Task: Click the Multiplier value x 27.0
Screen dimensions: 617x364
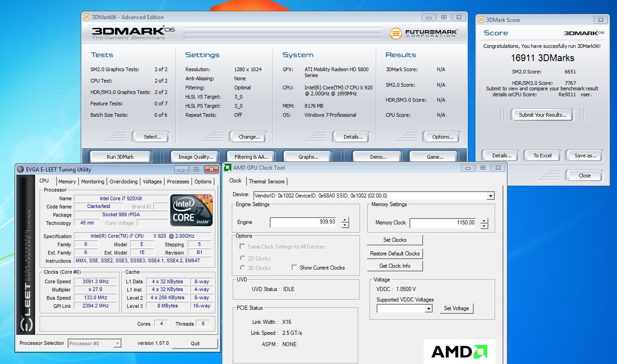Action: tap(96, 290)
